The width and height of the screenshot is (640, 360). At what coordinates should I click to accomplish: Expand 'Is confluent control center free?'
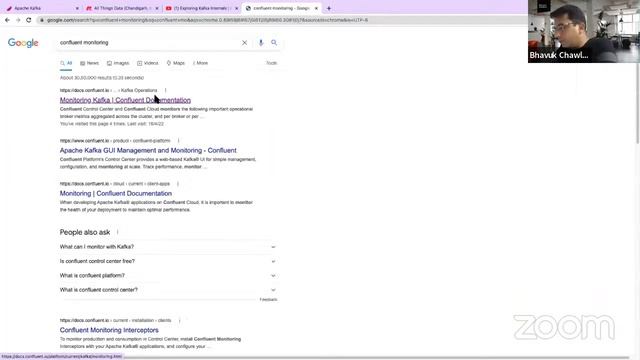168,261
